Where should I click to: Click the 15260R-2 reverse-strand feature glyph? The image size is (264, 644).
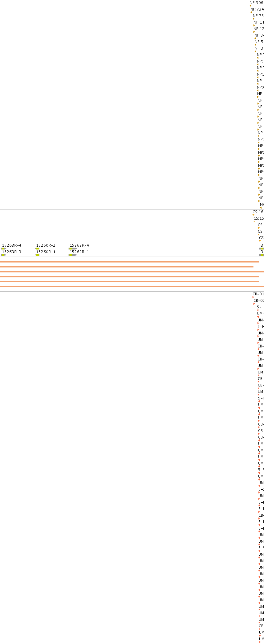[x=37, y=249]
